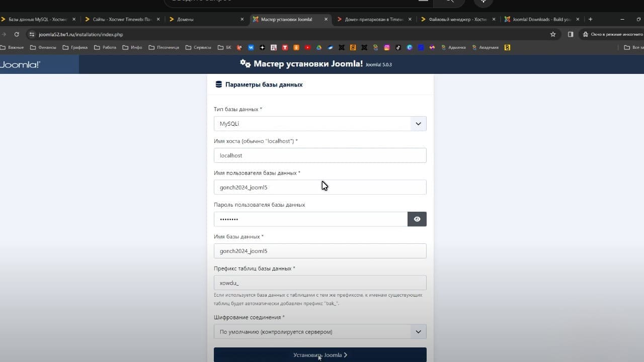Image resolution: width=644 pixels, height=362 pixels.
Task: Click the Параметры базы данных heading
Action: (x=264, y=84)
